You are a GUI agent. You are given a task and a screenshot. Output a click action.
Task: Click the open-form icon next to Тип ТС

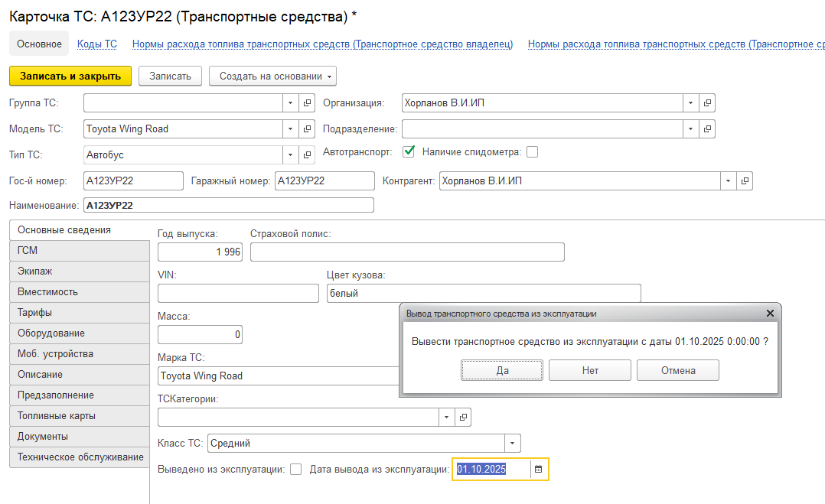[308, 154]
